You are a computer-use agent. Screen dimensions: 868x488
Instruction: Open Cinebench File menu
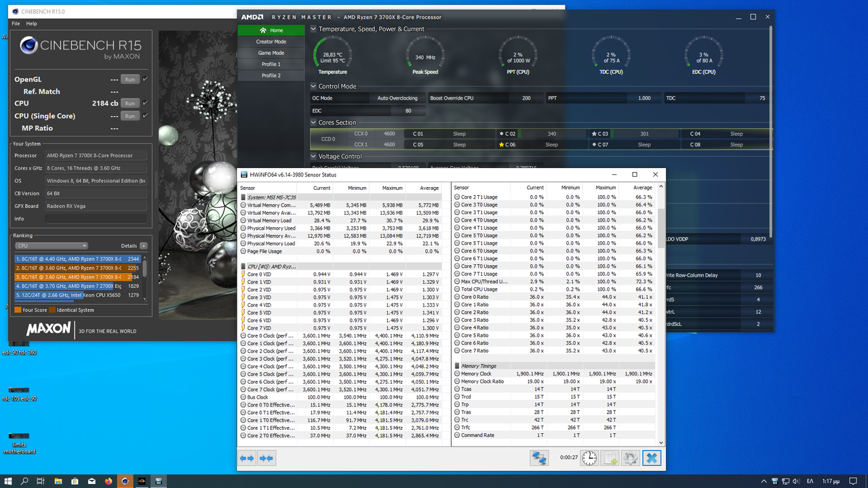[x=16, y=24]
